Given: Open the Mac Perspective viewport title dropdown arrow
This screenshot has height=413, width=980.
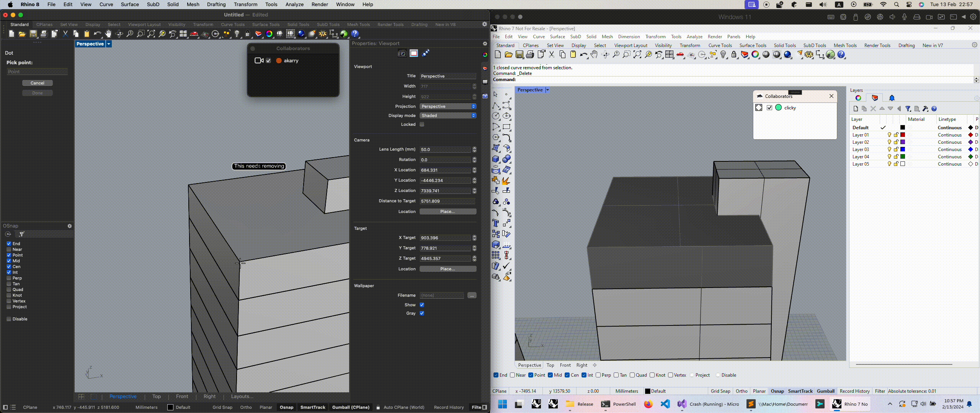Looking at the screenshot, I should point(109,44).
